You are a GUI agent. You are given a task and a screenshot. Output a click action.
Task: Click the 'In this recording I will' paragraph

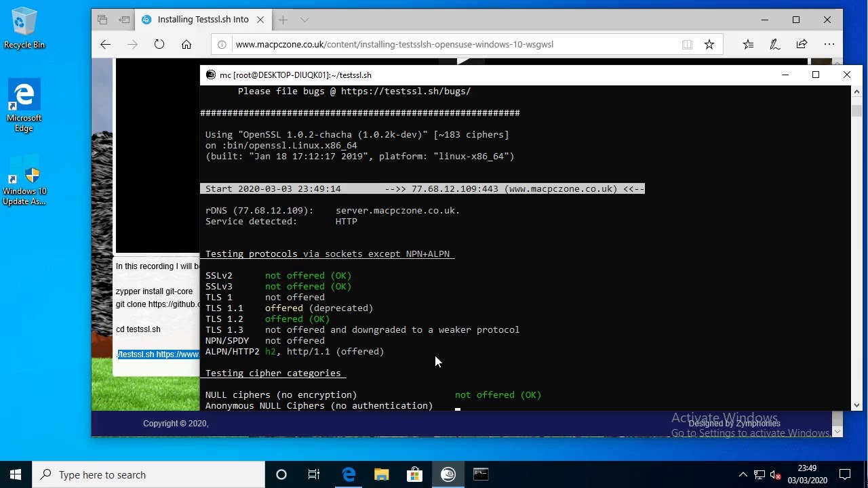(x=157, y=266)
